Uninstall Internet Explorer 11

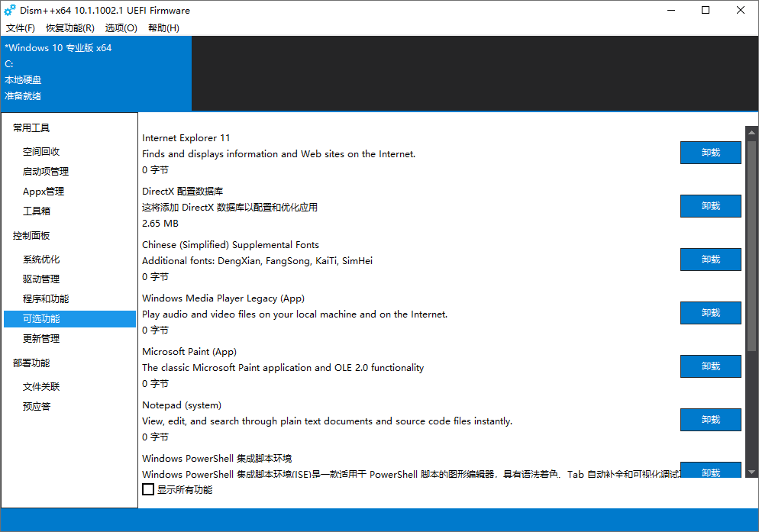[710, 152]
